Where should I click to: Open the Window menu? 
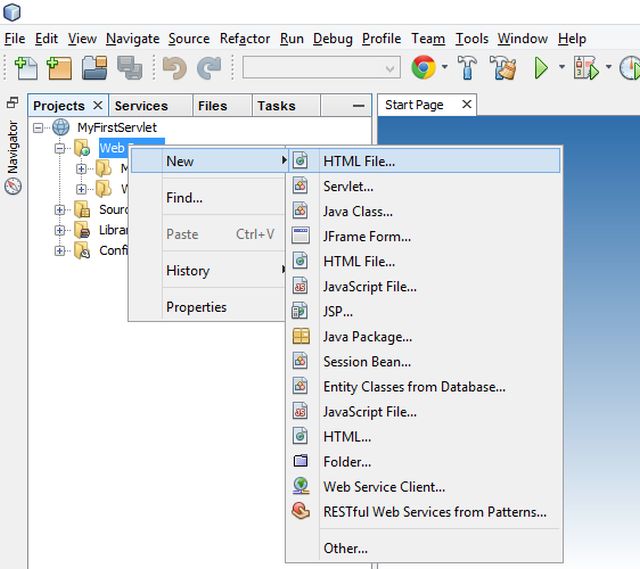tap(522, 39)
